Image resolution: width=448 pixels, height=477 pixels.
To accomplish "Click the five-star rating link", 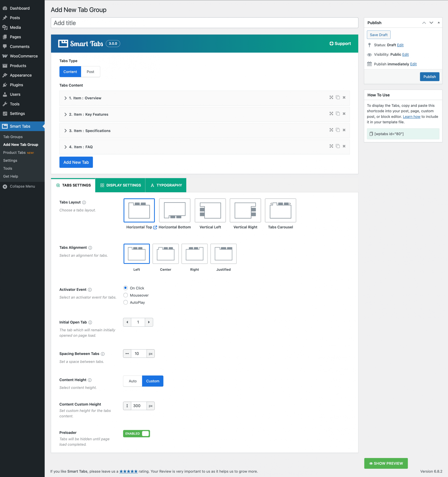I will point(129,471).
